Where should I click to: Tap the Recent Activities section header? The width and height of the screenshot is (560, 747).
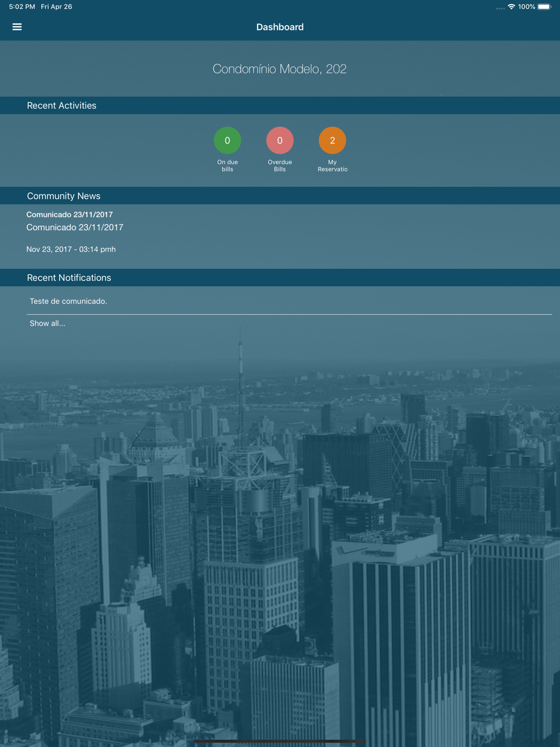[280, 105]
